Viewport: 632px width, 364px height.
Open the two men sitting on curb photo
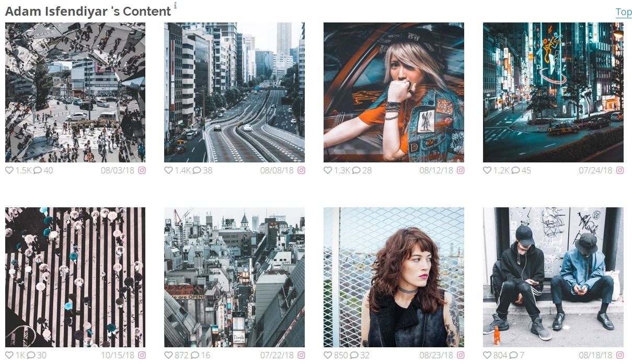point(553,277)
